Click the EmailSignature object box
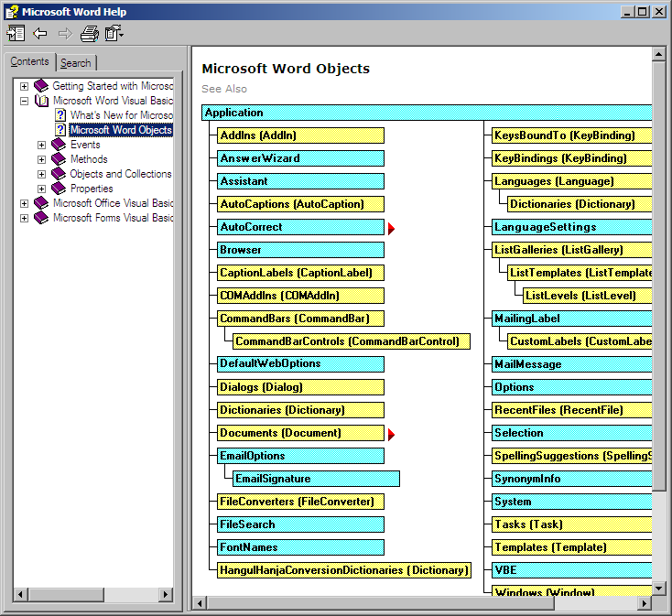The width and height of the screenshot is (672, 616). click(x=316, y=479)
